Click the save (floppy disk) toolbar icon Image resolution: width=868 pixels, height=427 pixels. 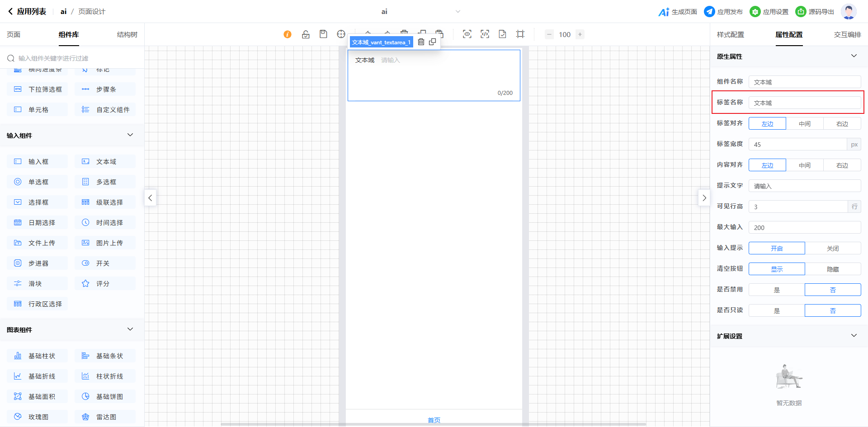323,34
